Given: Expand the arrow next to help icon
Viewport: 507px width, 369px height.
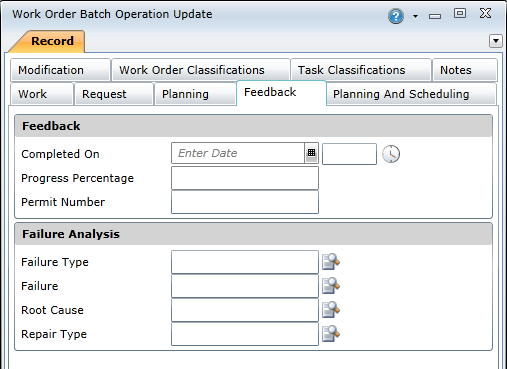Looking at the screenshot, I should pyautogui.click(x=415, y=16).
